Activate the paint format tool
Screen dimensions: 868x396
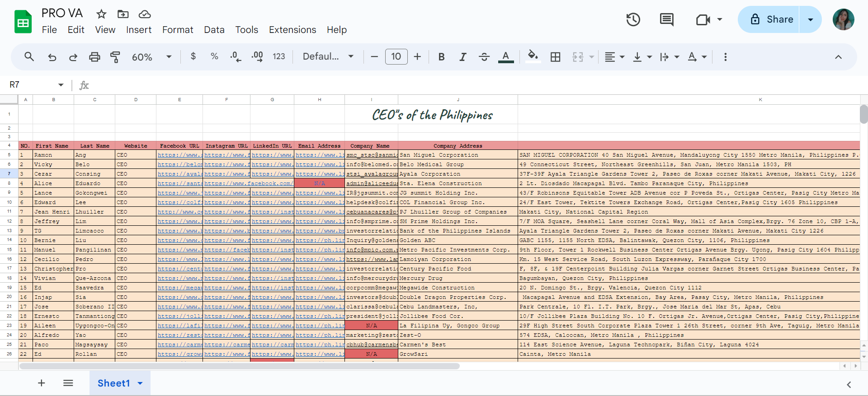click(115, 57)
